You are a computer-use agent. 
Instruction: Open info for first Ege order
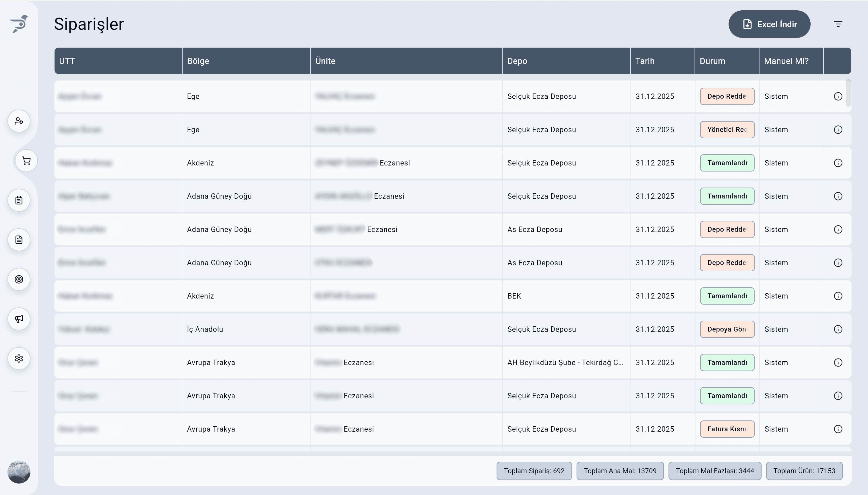pyautogui.click(x=838, y=97)
